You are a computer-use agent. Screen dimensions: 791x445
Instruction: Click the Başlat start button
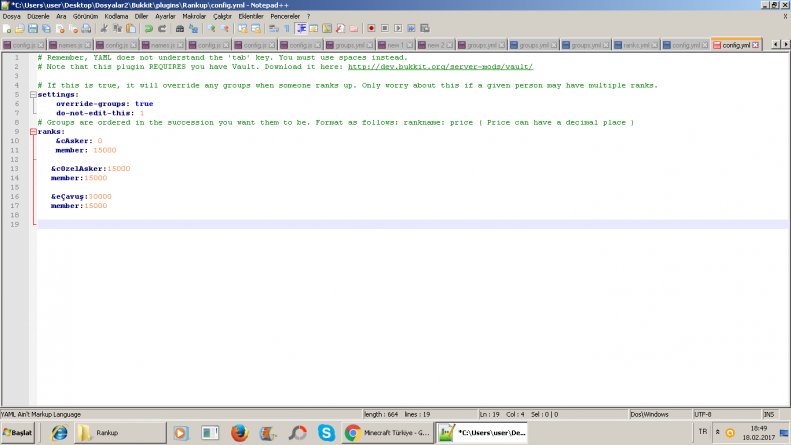18,433
